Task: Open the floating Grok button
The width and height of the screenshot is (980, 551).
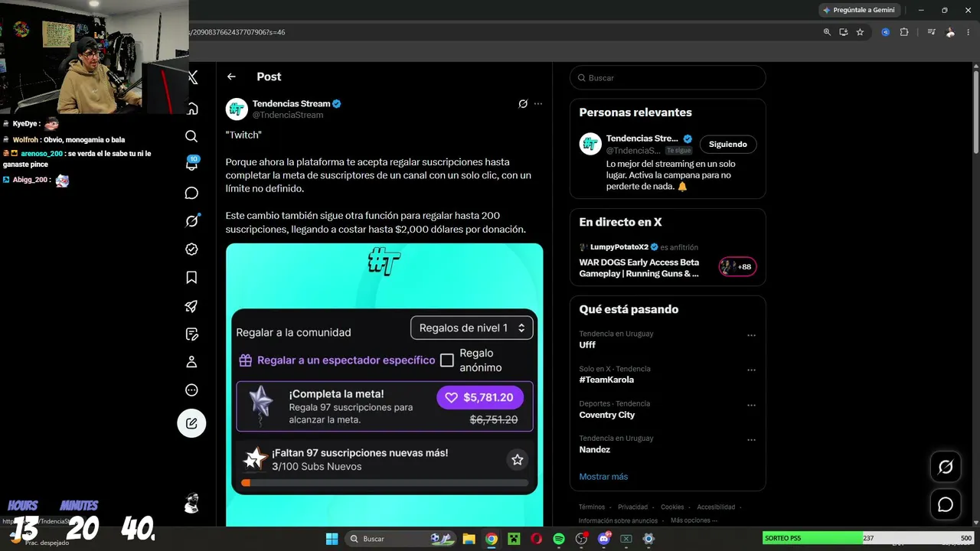Action: 946,467
